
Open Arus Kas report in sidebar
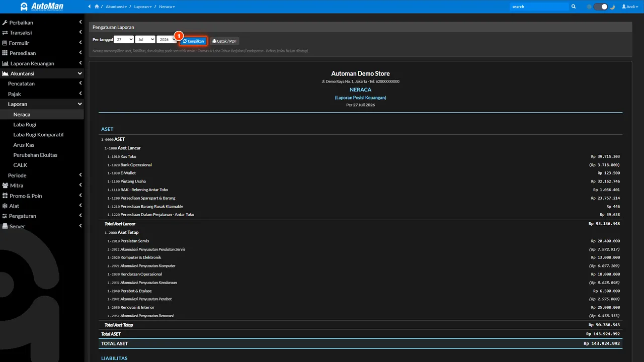pyautogui.click(x=24, y=145)
